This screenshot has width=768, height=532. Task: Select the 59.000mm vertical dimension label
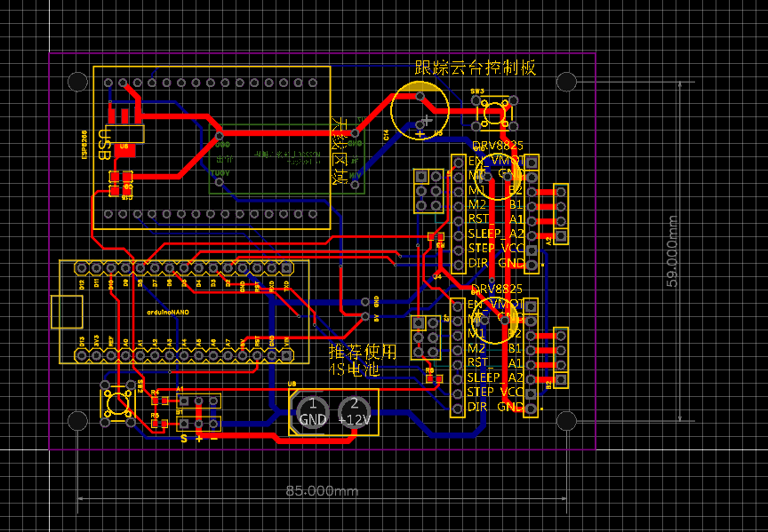click(672, 251)
